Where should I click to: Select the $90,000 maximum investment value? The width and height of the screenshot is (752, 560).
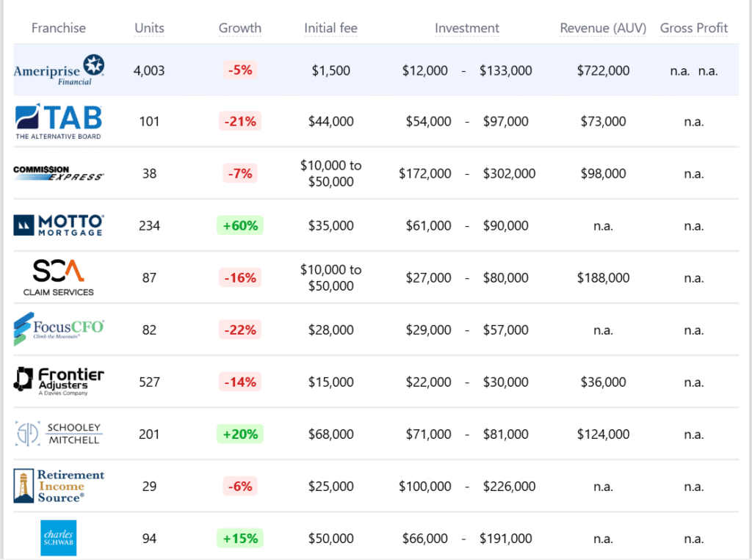[506, 225]
